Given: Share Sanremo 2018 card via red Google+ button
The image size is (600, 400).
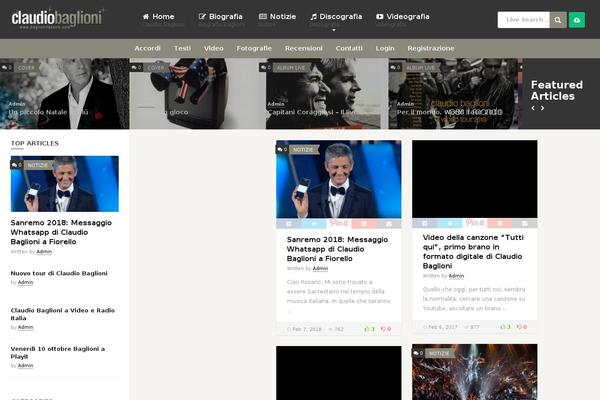Looking at the screenshot, I should pos(364,224).
